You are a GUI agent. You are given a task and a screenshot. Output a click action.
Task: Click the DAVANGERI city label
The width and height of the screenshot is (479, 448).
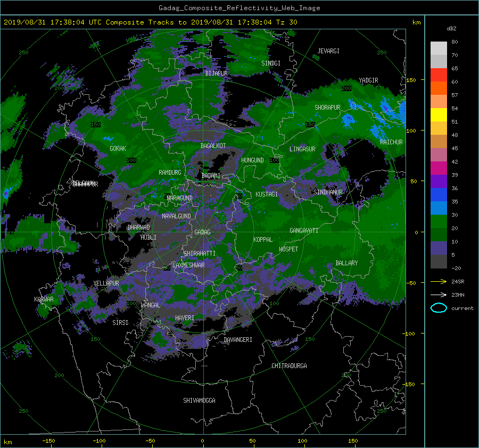point(238,340)
